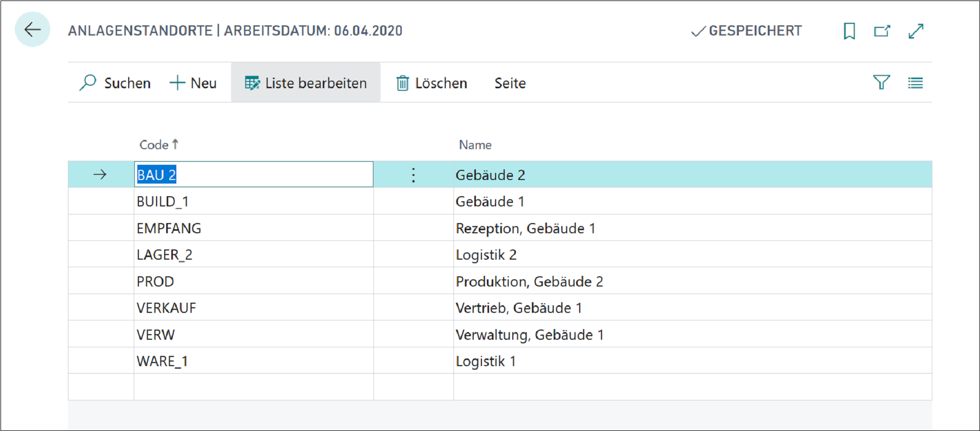Click Suchen to search the list
The height and width of the screenshot is (431, 980).
coord(115,83)
